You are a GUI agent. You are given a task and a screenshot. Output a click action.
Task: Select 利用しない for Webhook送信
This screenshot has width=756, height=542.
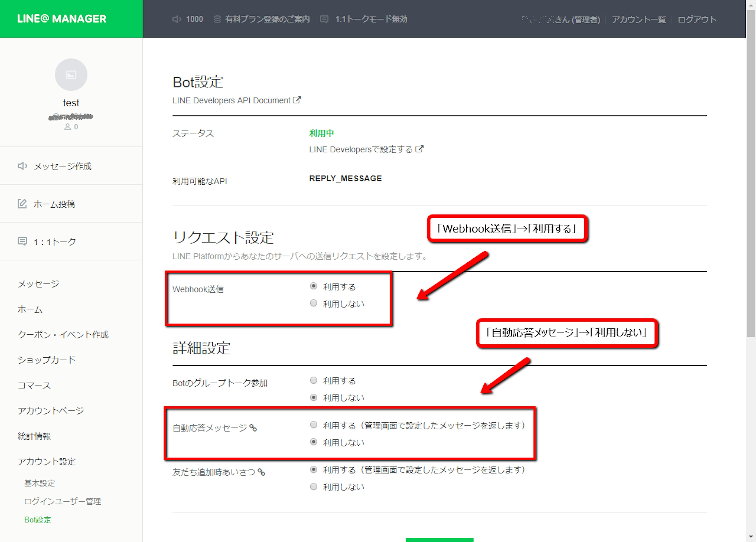click(313, 303)
